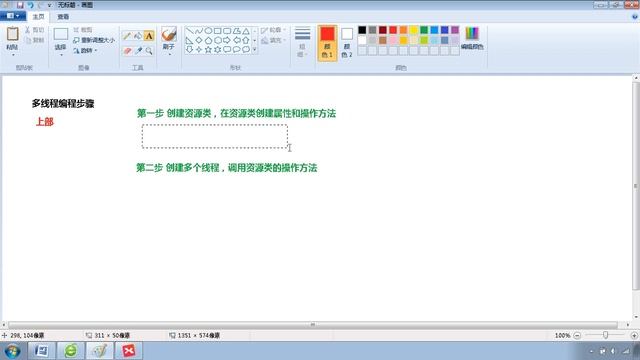Switch to the View ribbon tab
Viewport: 640px width, 360px height.
tap(63, 17)
